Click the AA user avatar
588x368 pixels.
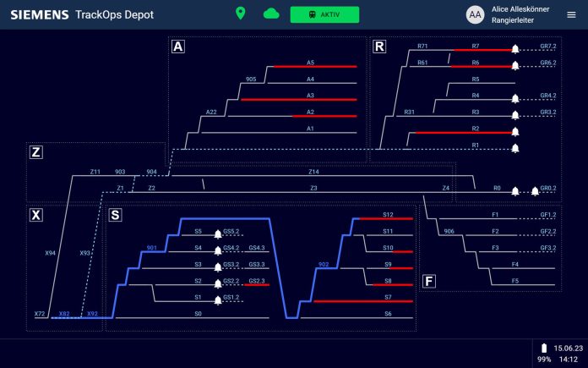pos(475,14)
